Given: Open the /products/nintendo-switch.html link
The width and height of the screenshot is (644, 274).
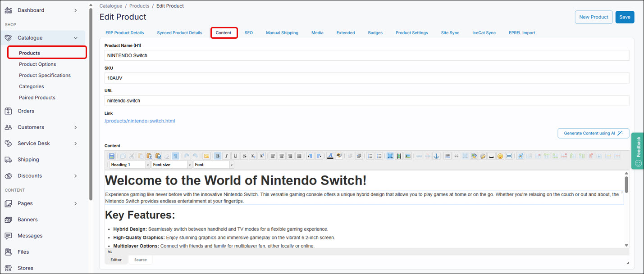Looking at the screenshot, I should pyautogui.click(x=140, y=121).
